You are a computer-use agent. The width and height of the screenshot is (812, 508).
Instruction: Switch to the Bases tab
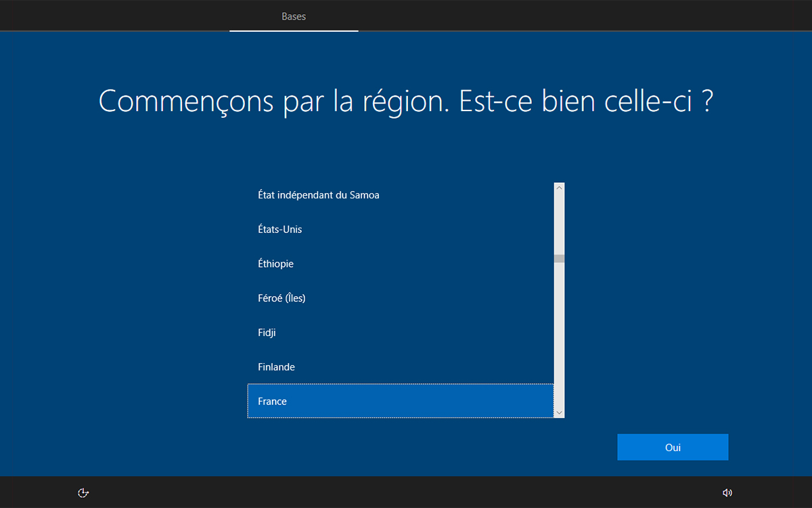click(294, 16)
